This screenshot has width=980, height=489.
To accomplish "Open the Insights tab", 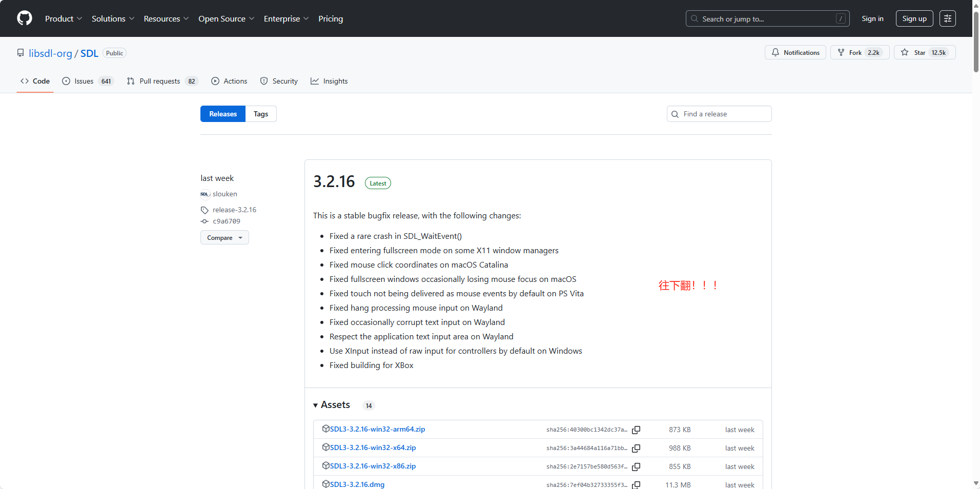I will (329, 81).
